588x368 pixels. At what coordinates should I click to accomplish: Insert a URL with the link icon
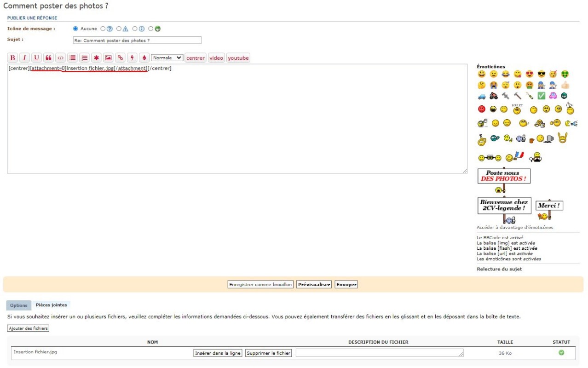point(120,58)
